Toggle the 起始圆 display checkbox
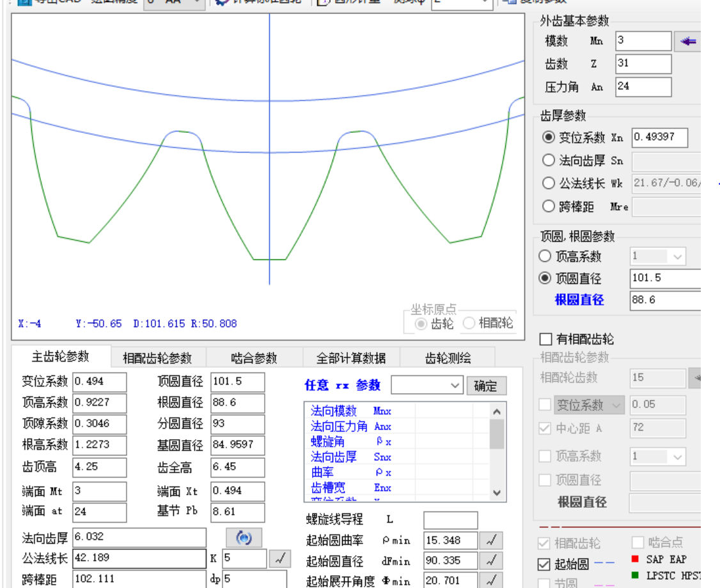 (x=544, y=564)
